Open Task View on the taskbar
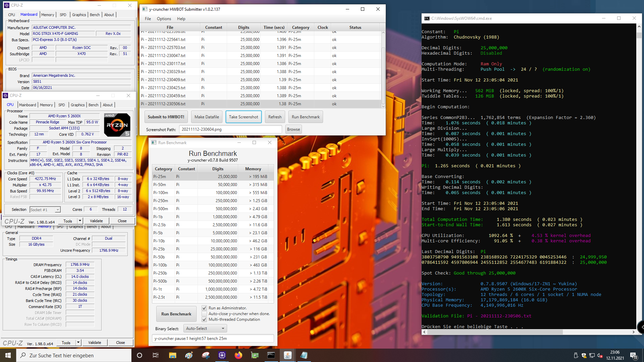Viewport: 644px width, 362px height. (x=156, y=355)
